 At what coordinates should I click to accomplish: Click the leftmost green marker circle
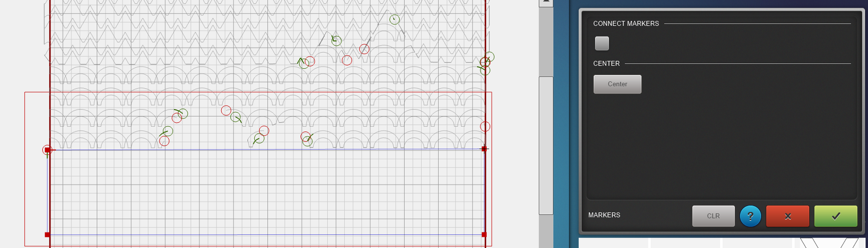point(168,131)
